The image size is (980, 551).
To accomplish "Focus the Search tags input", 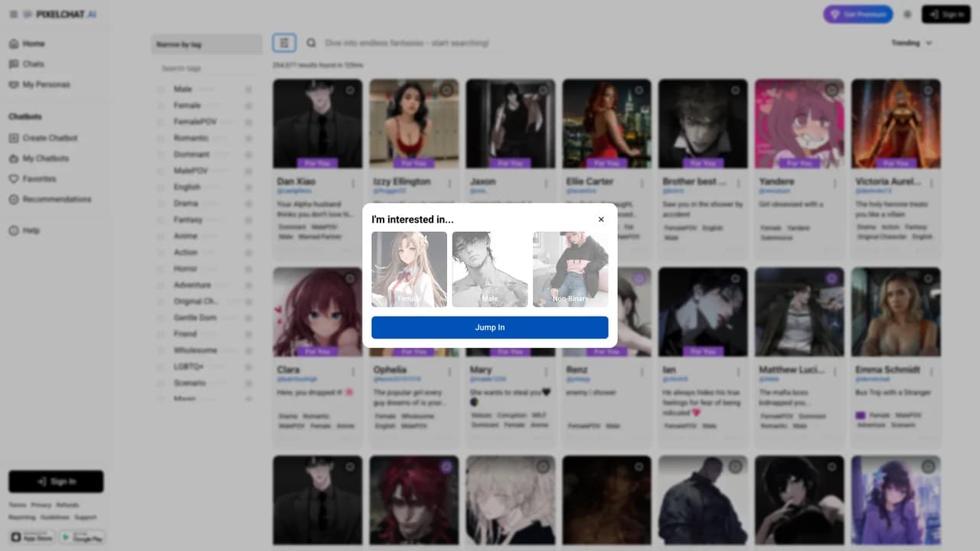I will [x=207, y=68].
